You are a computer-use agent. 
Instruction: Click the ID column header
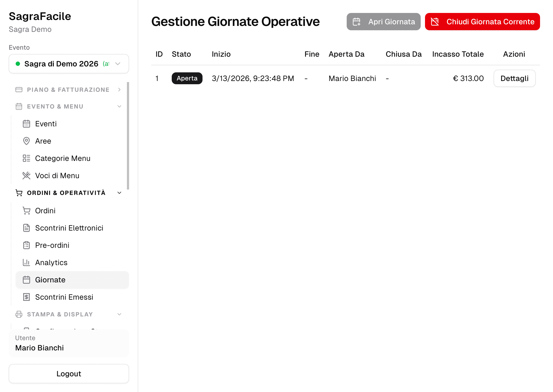tap(159, 54)
